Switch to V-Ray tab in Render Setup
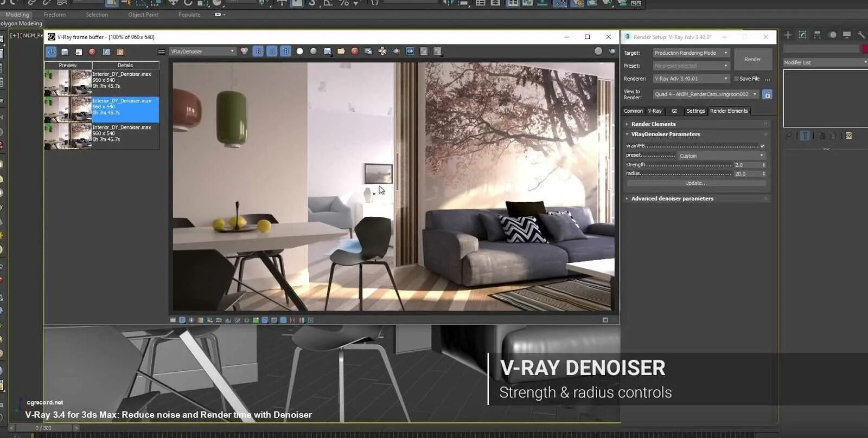This screenshot has height=438, width=868. [655, 111]
